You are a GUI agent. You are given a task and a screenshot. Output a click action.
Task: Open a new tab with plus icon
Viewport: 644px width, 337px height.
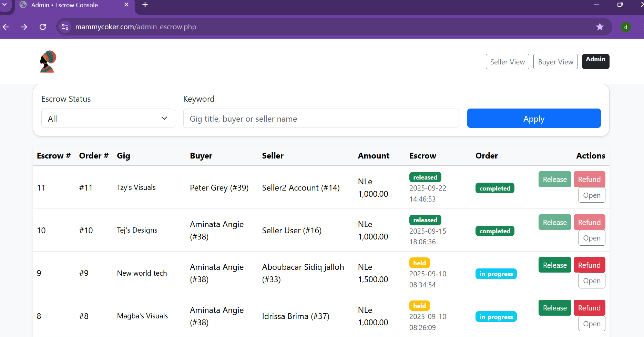click(x=145, y=5)
